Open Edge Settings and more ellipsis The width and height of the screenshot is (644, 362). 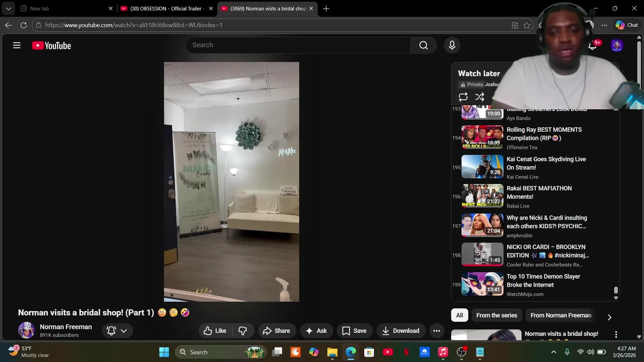click(604, 25)
